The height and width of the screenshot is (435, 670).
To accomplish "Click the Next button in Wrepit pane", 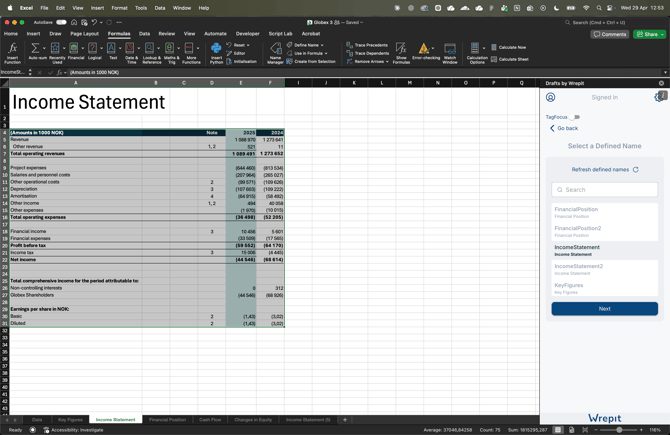I will 605,309.
